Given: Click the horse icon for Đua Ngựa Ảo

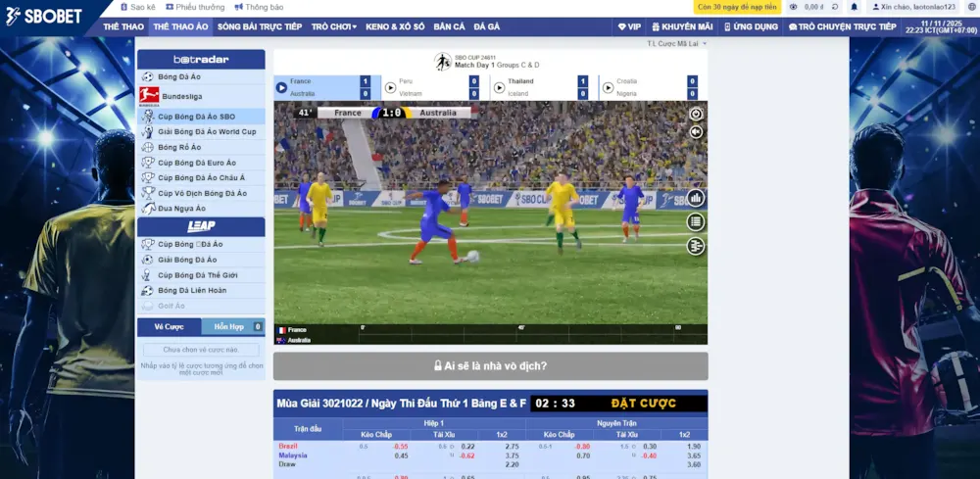Looking at the screenshot, I should [148, 209].
